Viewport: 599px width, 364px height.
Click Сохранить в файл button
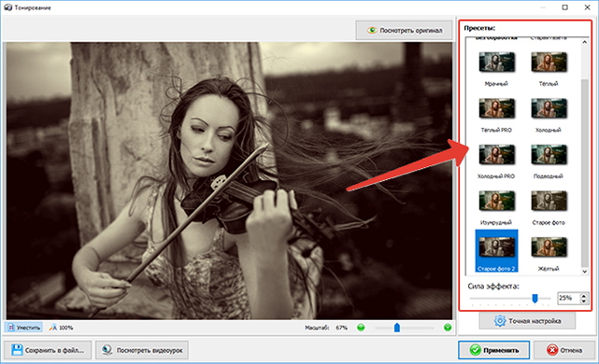click(48, 350)
